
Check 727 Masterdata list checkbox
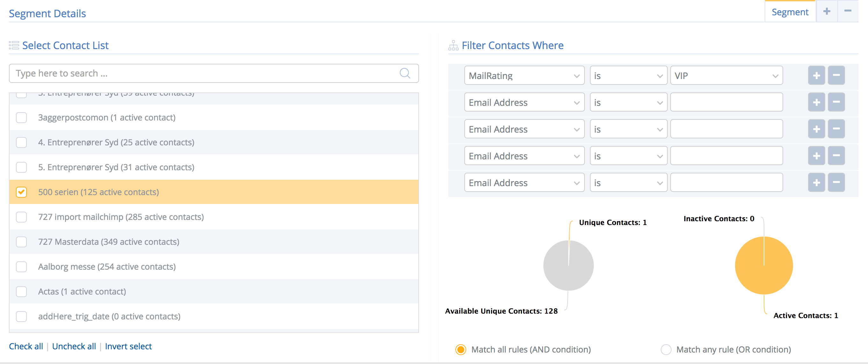pos(22,242)
